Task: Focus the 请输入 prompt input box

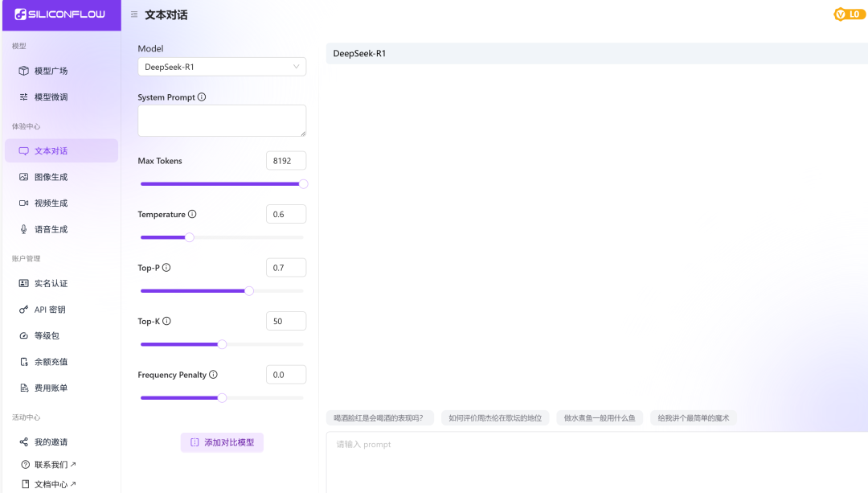Action: (597, 462)
